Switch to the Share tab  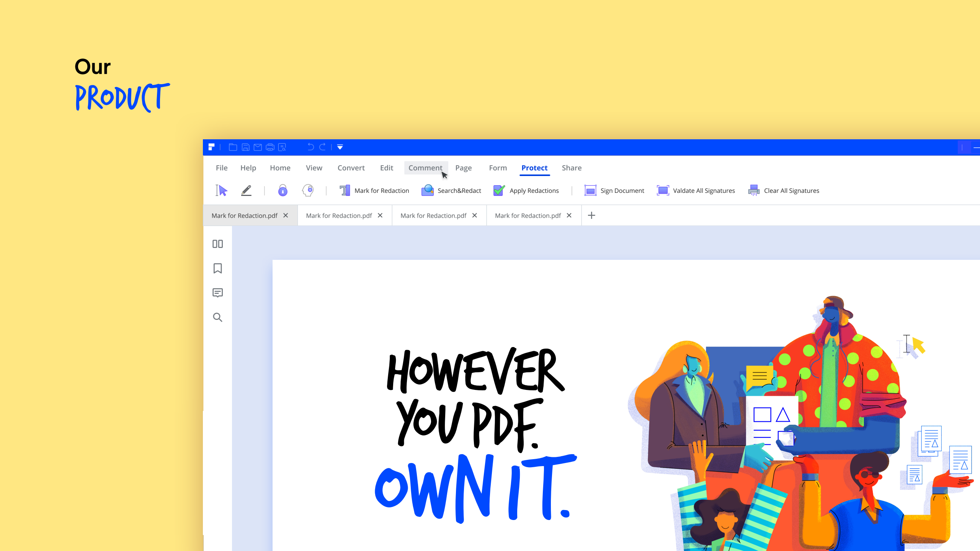click(572, 168)
